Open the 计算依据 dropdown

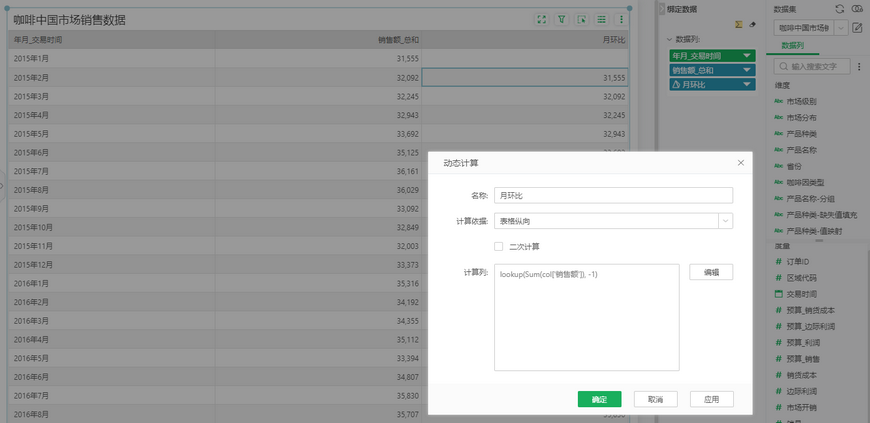[x=724, y=221]
